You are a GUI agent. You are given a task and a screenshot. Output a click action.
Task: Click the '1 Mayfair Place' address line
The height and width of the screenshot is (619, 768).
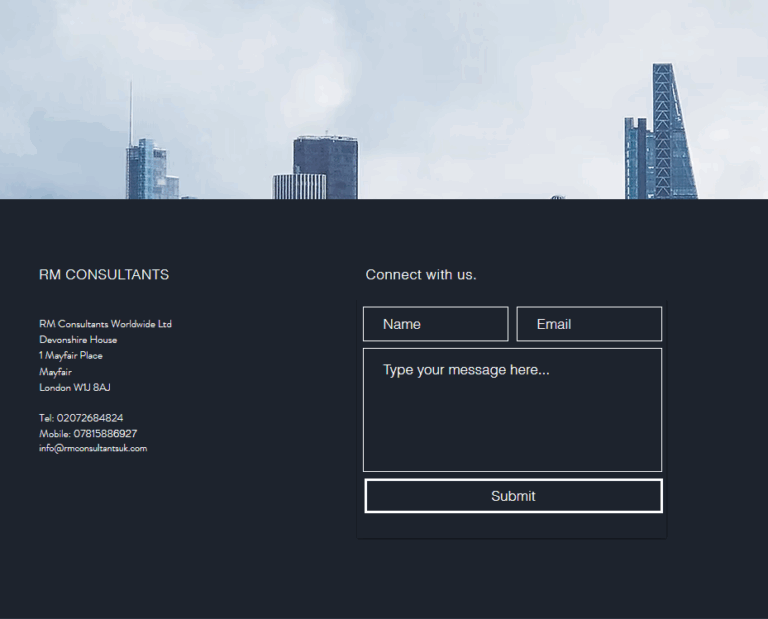pos(71,356)
